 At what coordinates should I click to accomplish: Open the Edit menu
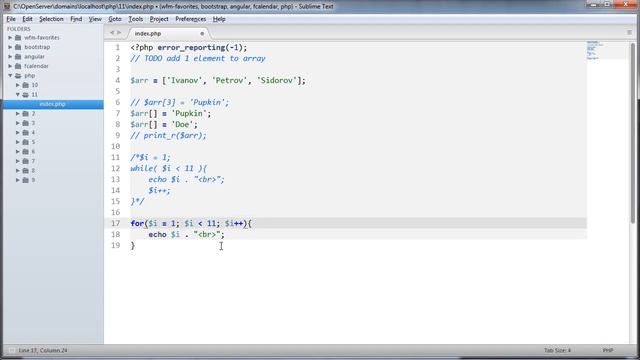[x=27, y=19]
